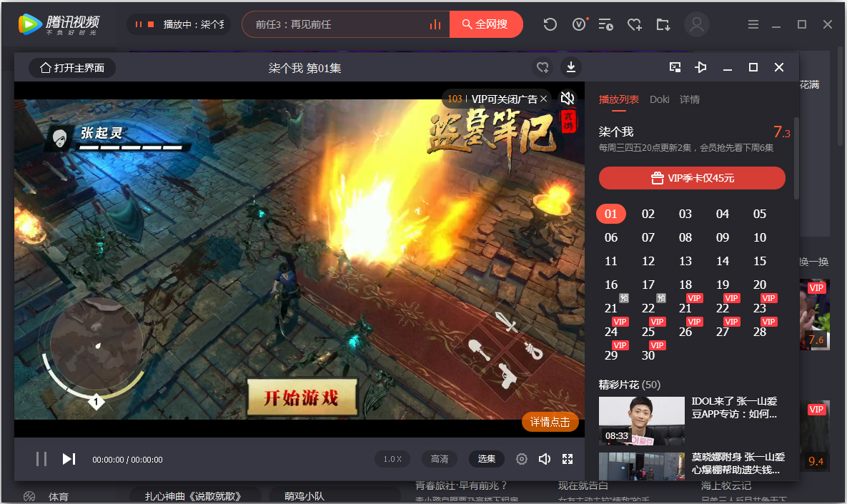Switch to the Doki tab
The height and width of the screenshot is (504, 847).
point(659,99)
